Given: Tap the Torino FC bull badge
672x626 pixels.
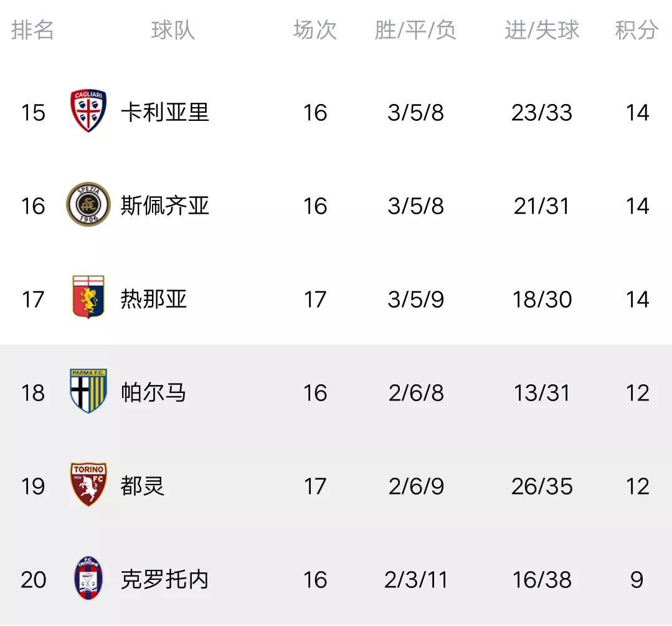Looking at the screenshot, I should tap(88, 485).
